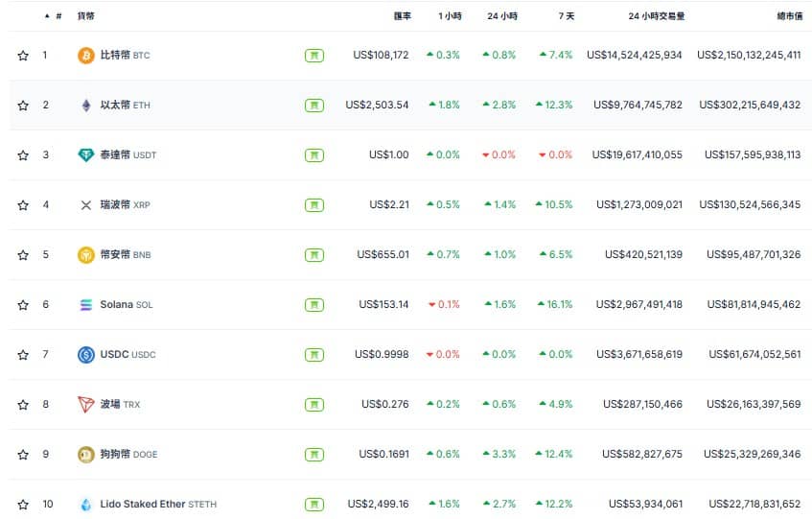Screen dimensions: 812x519
Task: Sort by the 24 小時 change column header
Action: pyautogui.click(x=502, y=16)
